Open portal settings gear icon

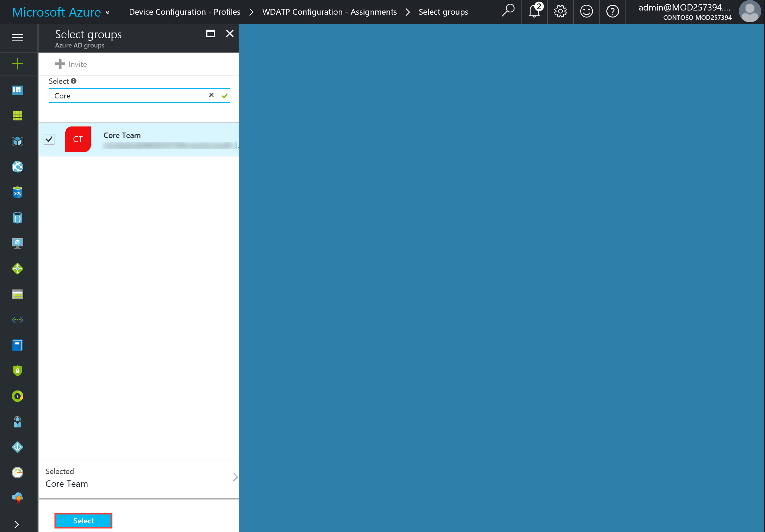point(560,12)
